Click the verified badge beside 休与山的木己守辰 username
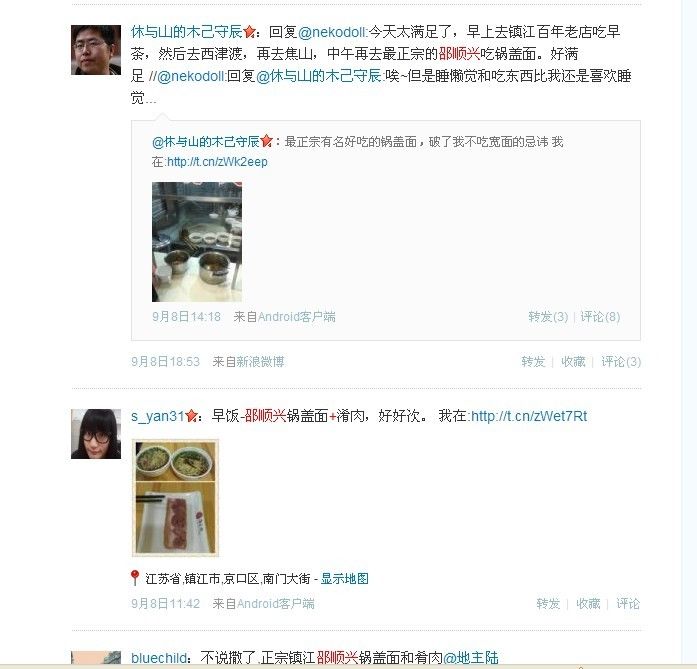This screenshot has width=697, height=669. (250, 32)
